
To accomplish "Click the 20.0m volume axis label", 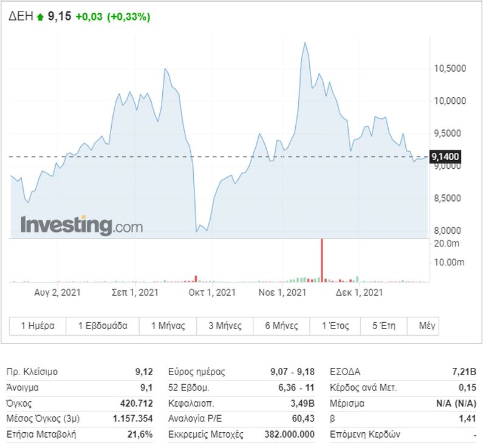I will pyautogui.click(x=447, y=243).
